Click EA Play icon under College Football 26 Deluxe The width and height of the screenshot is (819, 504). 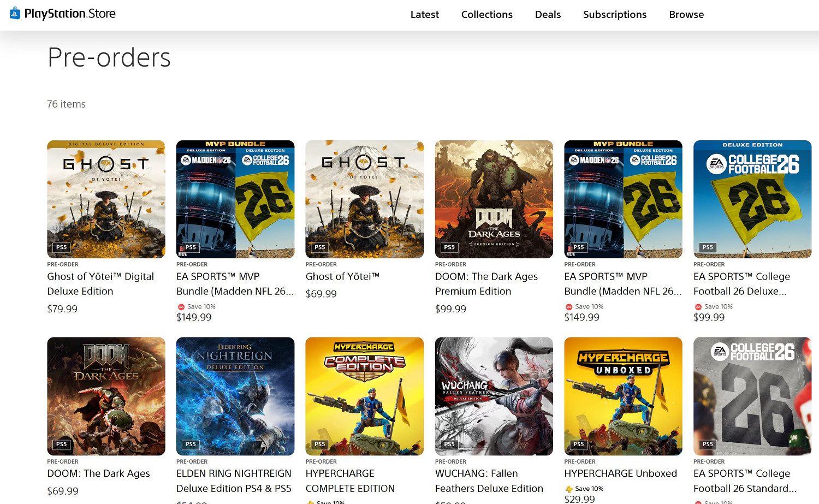(698, 307)
